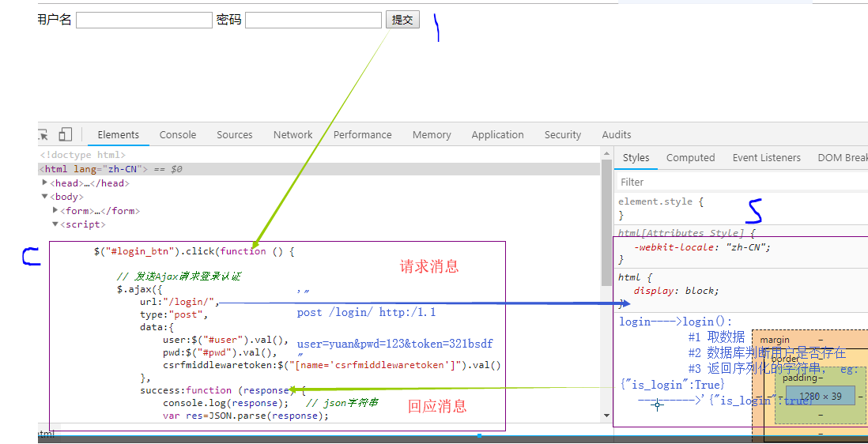Viewport: 868px width, 444px height.
Task: Click the var res=JSON.parse(response) line
Action: pos(246,416)
